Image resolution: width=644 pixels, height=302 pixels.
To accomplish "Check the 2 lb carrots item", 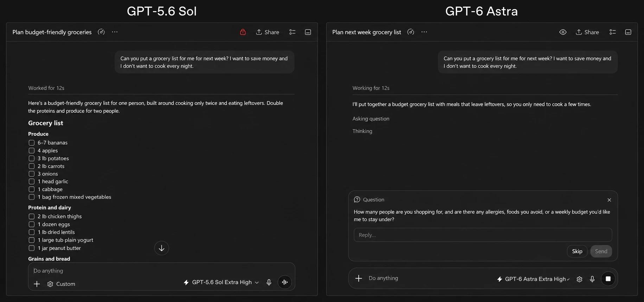I will 32,166.
